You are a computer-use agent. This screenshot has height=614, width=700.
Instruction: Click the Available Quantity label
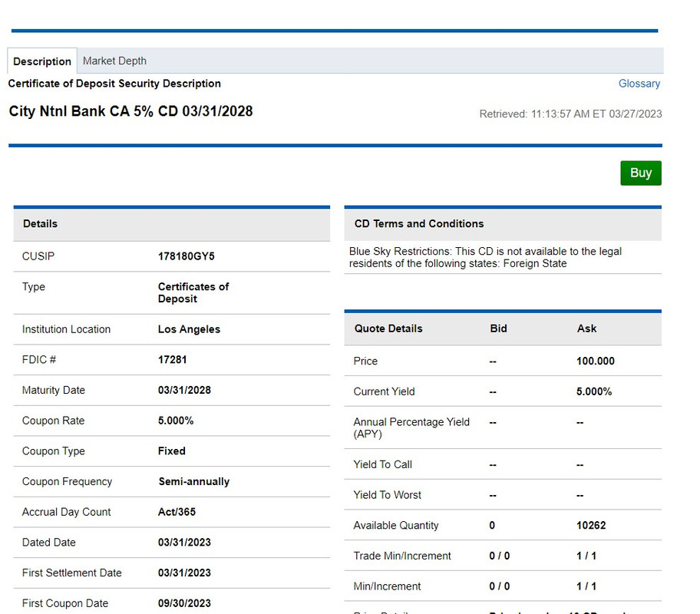396,525
